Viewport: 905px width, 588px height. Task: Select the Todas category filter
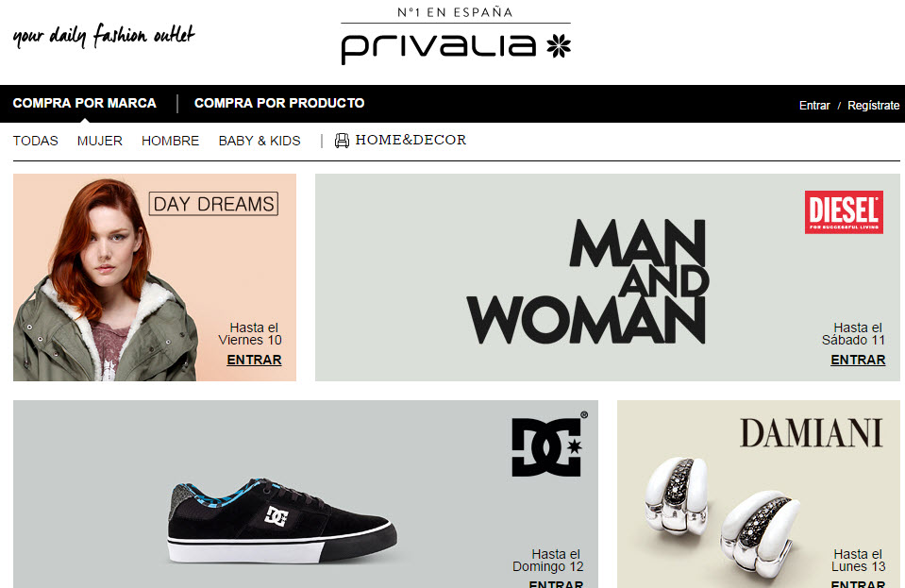point(35,141)
